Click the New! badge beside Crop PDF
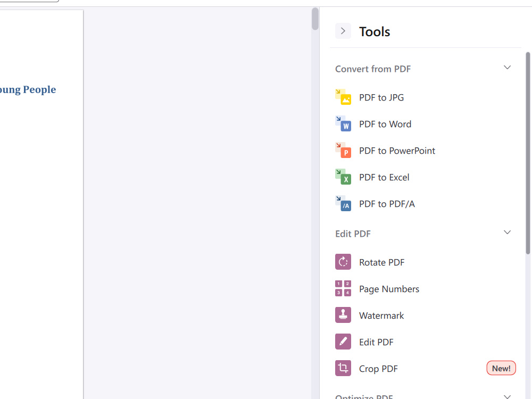Image resolution: width=532 pixels, height=399 pixels. [501, 368]
